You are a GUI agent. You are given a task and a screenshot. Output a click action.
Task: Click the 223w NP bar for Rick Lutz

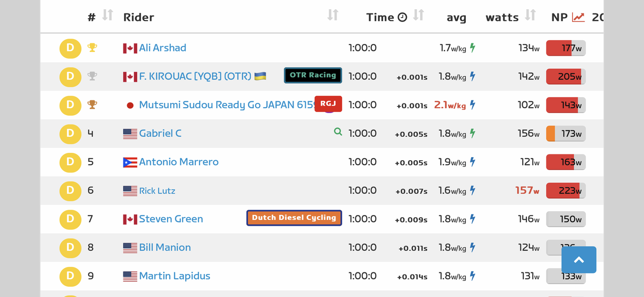pos(566,190)
